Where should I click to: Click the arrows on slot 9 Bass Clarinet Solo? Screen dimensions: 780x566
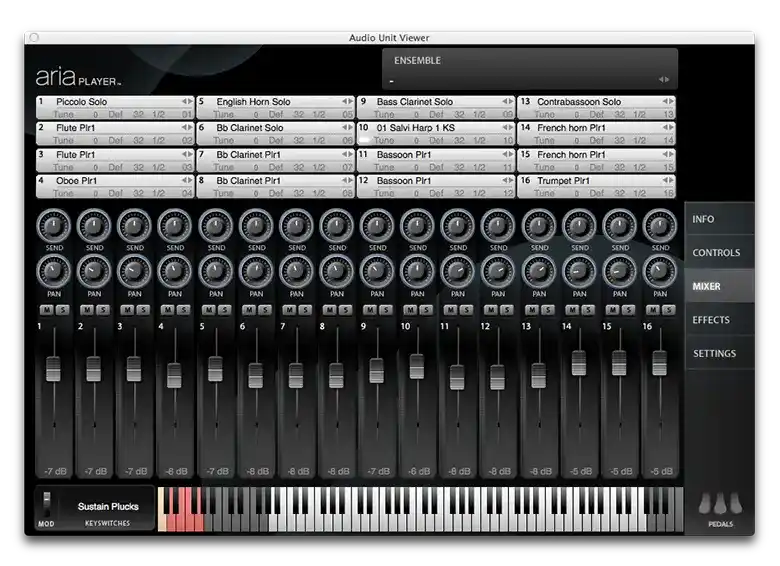pyautogui.click(x=507, y=101)
